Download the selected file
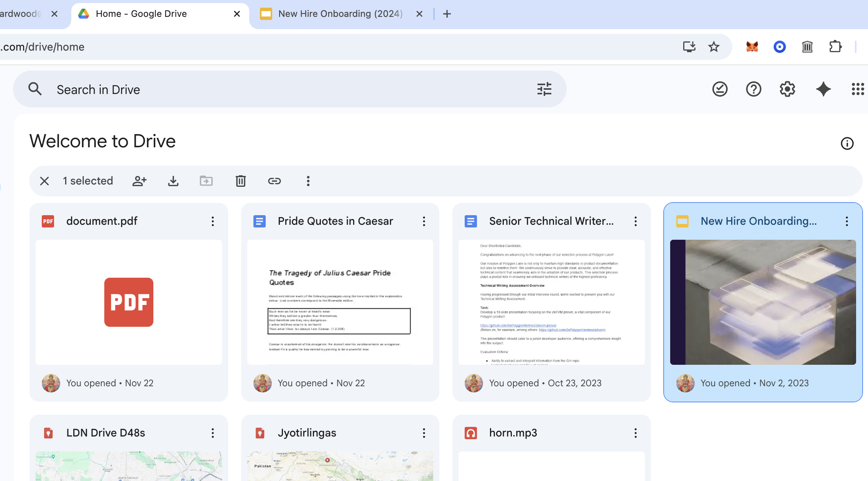This screenshot has height=481, width=868. point(173,181)
